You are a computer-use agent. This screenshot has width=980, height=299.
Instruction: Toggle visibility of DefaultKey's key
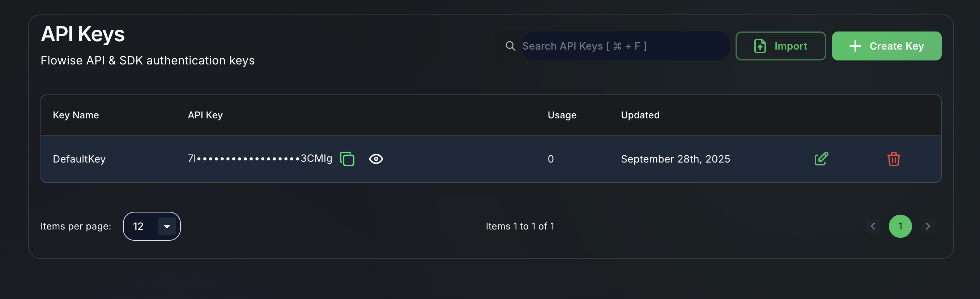point(375,159)
